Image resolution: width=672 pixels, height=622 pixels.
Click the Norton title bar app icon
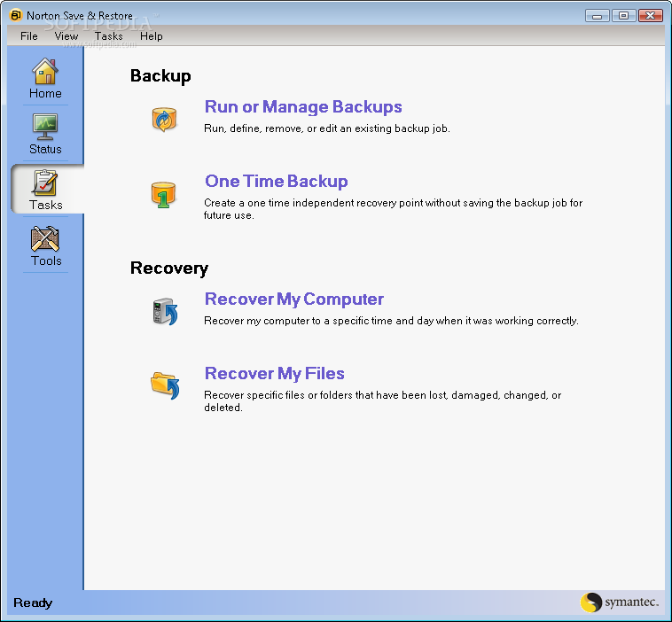pos(15,15)
